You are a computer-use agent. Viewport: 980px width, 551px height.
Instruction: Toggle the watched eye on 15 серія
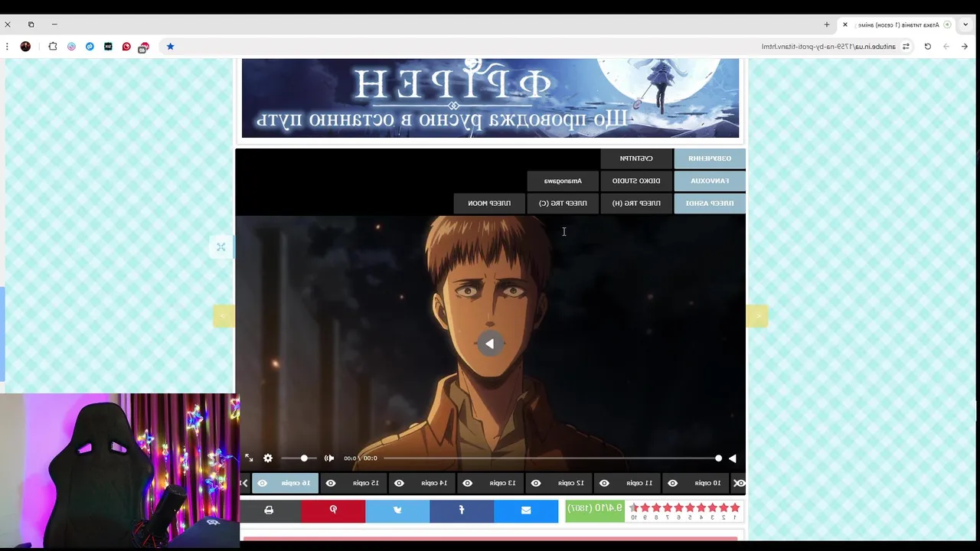[x=331, y=483]
